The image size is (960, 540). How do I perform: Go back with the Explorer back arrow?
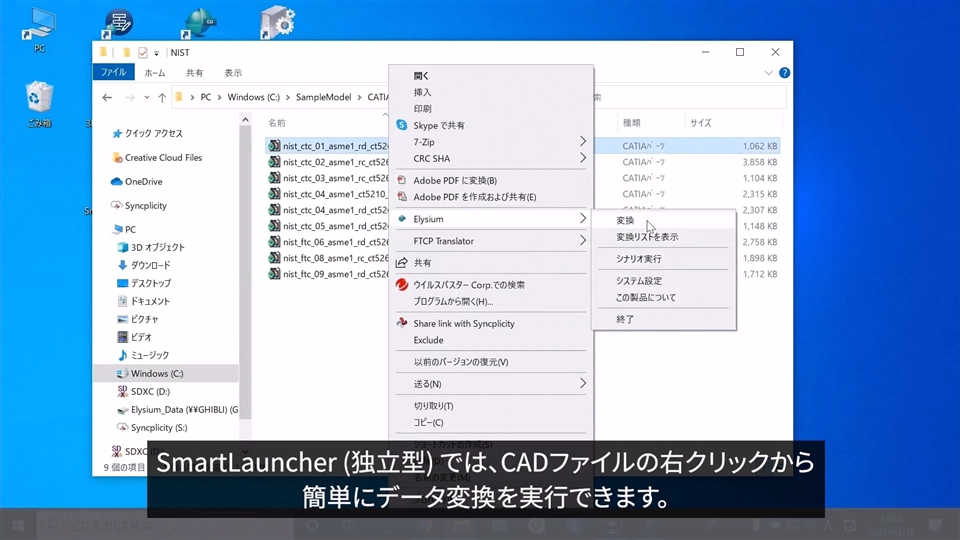pos(107,97)
